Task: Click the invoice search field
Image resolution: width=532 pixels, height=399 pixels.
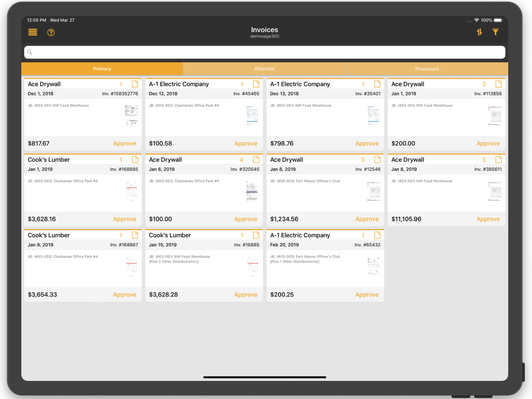Action: 265,52
